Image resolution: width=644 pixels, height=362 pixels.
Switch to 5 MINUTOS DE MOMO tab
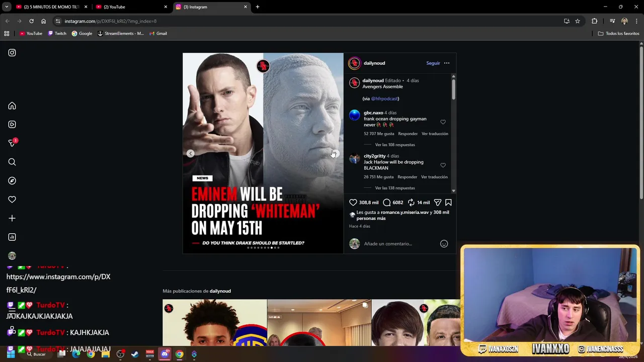pos(51,7)
